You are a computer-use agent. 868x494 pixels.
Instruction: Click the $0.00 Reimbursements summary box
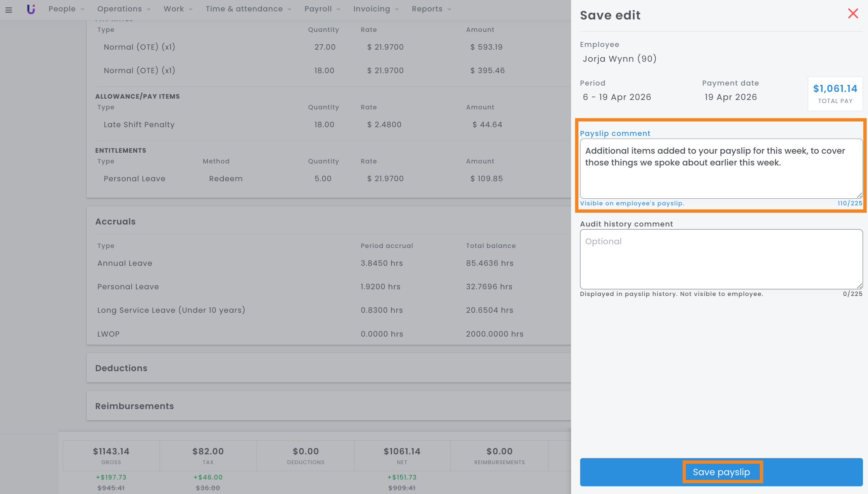pos(499,456)
